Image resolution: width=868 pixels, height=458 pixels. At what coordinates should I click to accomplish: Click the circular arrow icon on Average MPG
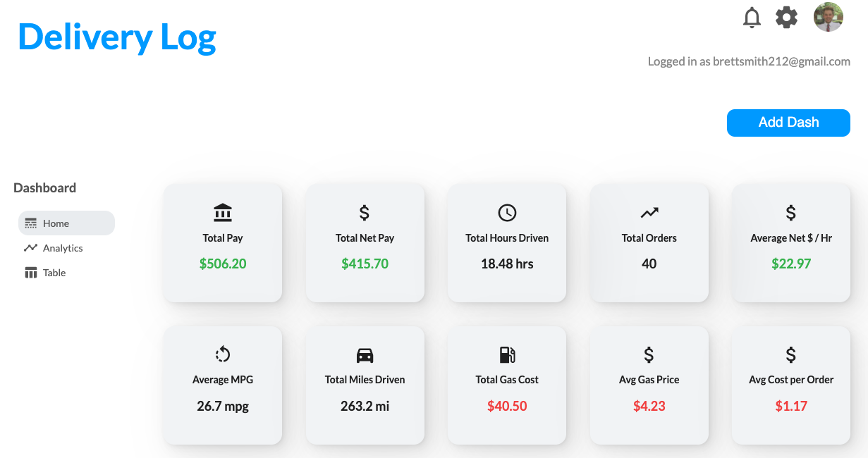click(223, 354)
